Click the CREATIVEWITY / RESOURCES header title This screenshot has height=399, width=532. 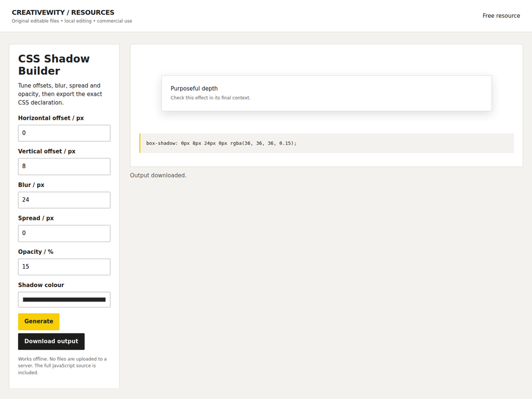[x=63, y=13]
